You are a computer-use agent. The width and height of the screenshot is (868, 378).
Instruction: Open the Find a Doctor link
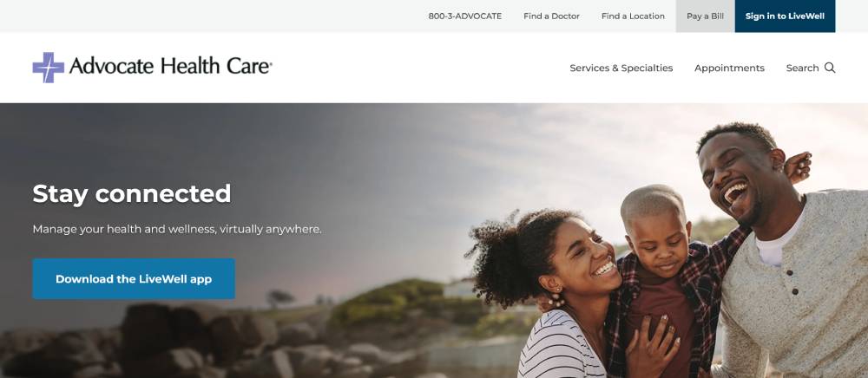pos(551,16)
